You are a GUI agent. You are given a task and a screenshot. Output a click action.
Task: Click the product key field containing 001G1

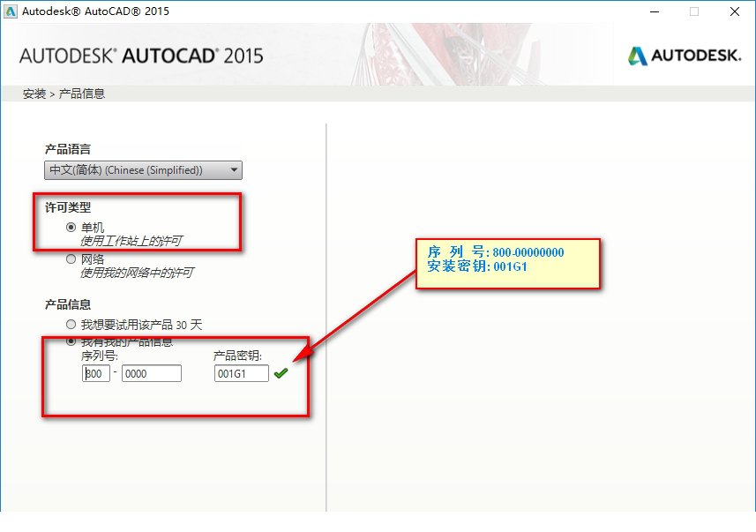242,374
